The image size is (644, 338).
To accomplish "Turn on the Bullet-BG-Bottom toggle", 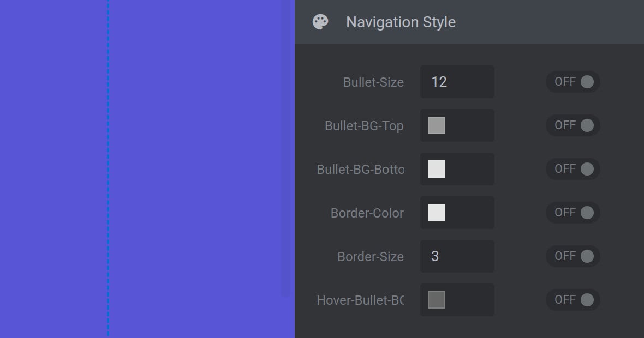I will point(573,169).
